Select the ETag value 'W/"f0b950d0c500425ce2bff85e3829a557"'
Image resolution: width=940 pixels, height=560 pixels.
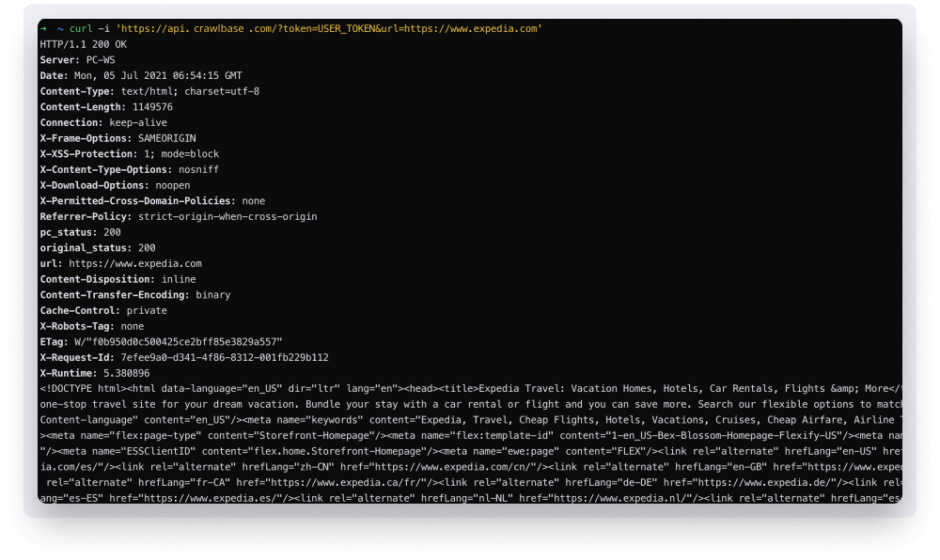pos(179,341)
